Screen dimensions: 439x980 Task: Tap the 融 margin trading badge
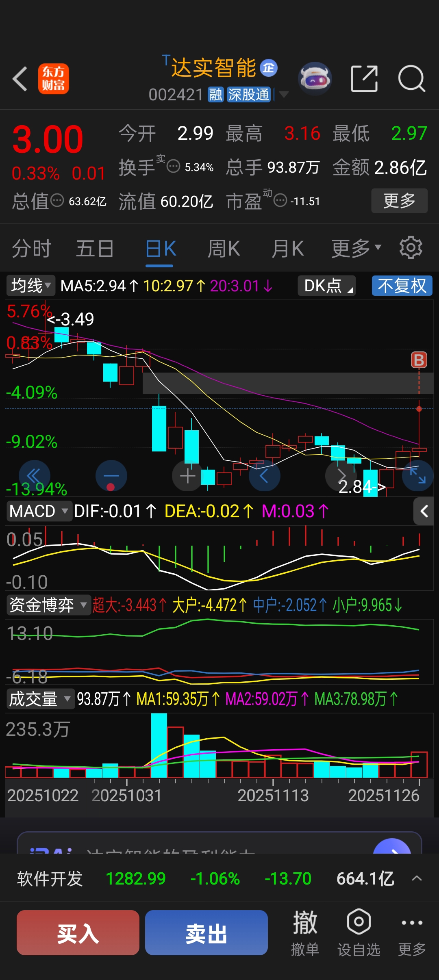click(215, 95)
